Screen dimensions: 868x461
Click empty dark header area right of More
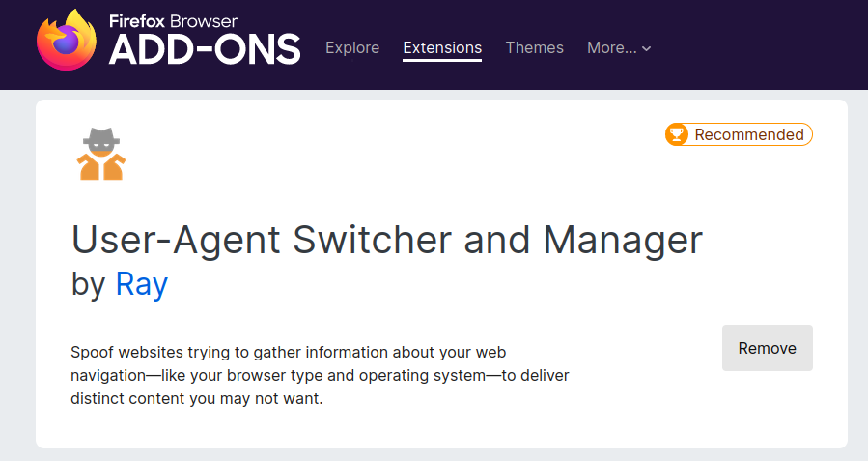click(758, 47)
